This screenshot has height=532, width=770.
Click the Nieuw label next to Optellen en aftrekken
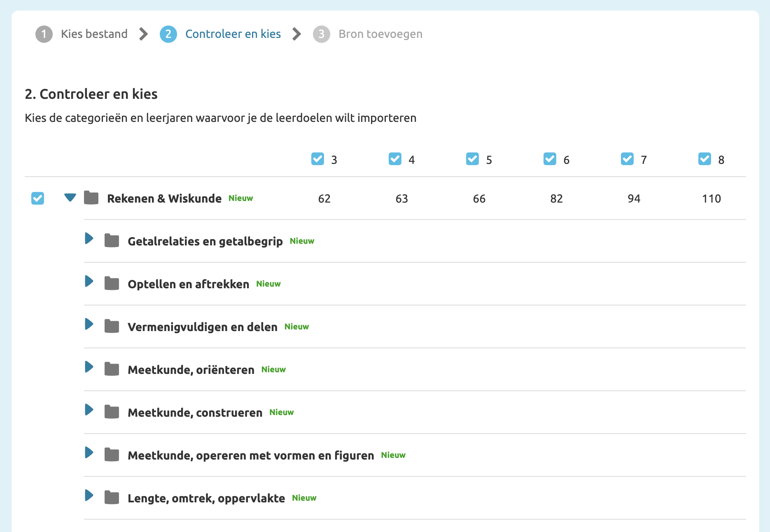point(268,284)
